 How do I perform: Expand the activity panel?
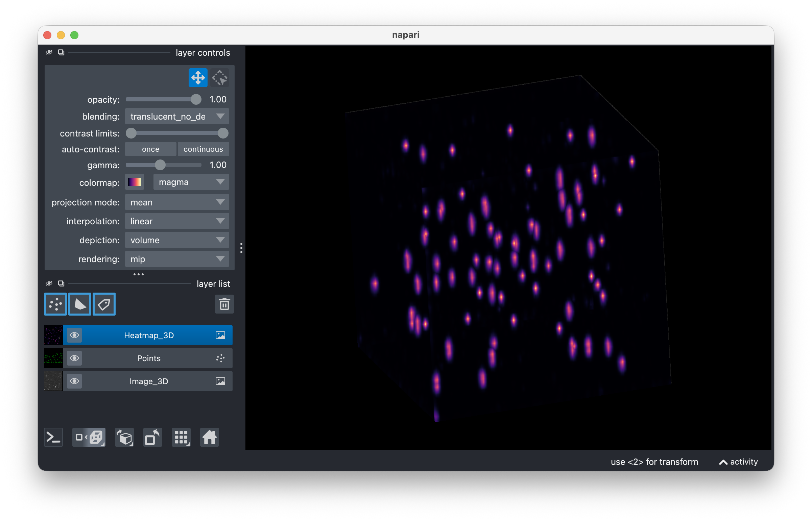(x=738, y=462)
